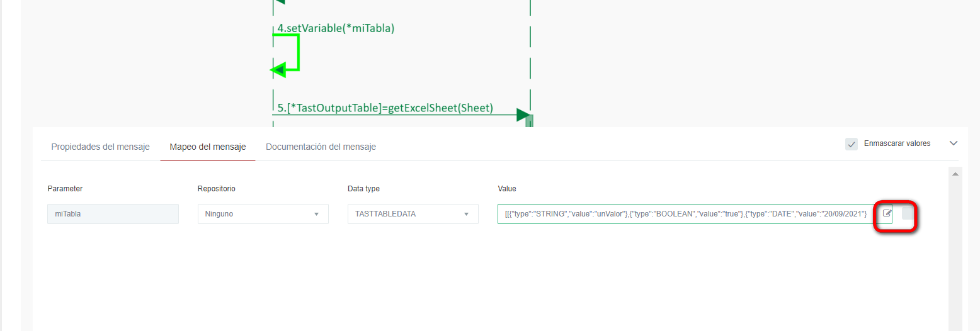This screenshot has height=331, width=980.
Task: Click the gray square button beside edit icon
Action: (908, 213)
